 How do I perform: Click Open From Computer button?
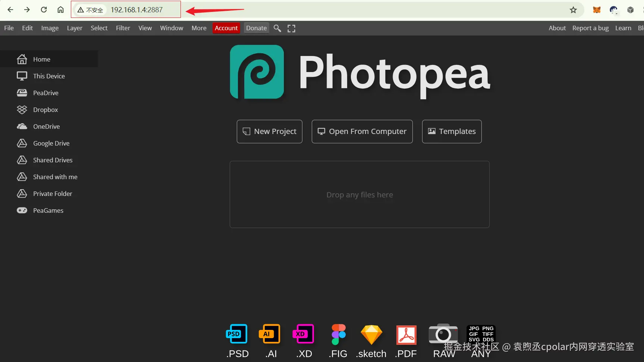pyautogui.click(x=362, y=131)
